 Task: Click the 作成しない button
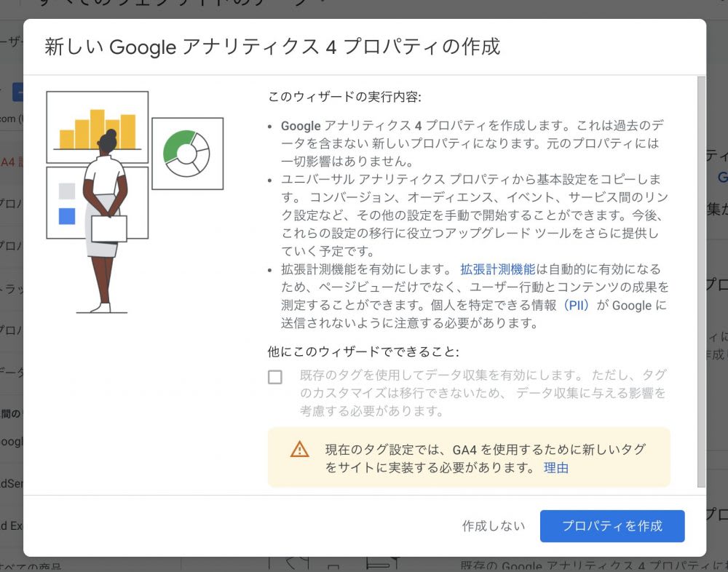(x=494, y=525)
